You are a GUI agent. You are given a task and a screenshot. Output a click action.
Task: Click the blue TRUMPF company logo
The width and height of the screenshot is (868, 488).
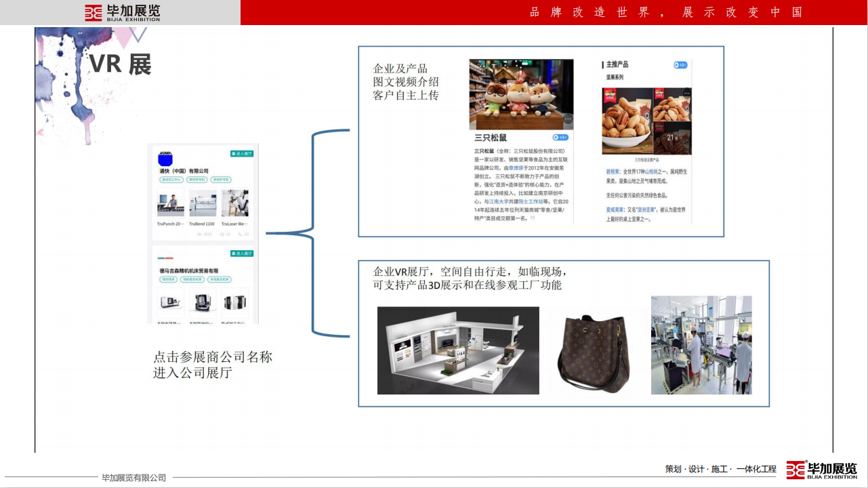(165, 158)
